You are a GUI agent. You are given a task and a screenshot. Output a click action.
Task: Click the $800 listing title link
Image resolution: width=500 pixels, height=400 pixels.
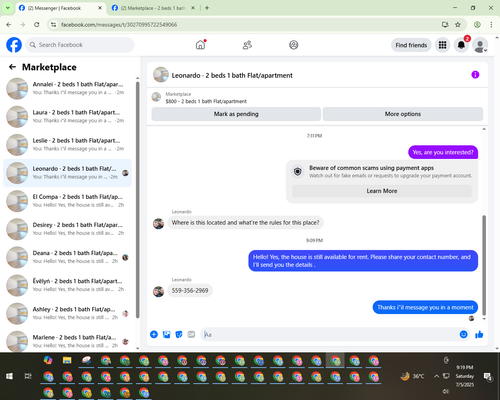[206, 101]
